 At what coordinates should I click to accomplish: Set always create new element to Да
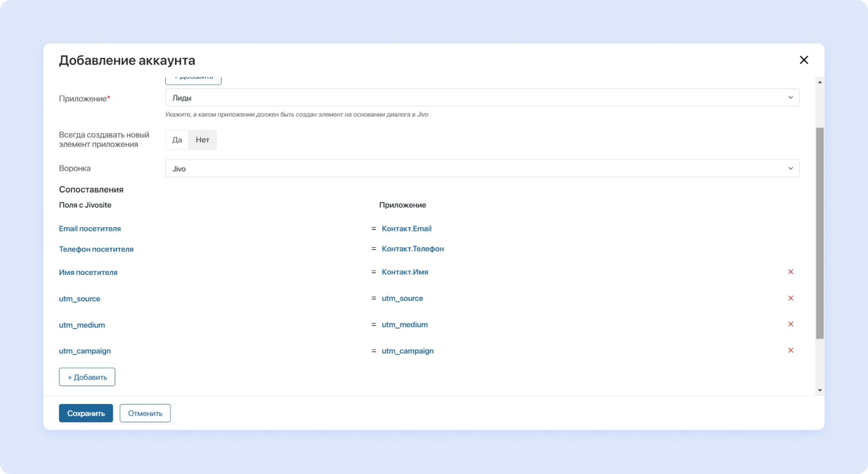tap(177, 140)
